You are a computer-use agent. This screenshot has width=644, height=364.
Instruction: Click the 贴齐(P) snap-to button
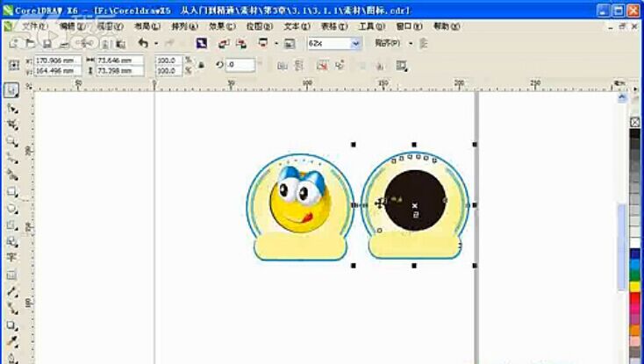pos(387,43)
